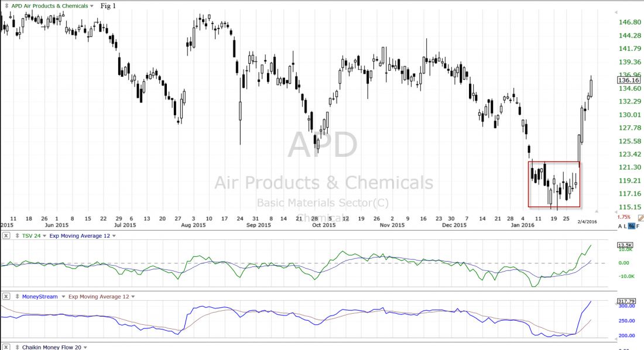Close the MoneyStream indicator pane
The image size is (644, 350).
click(6, 297)
